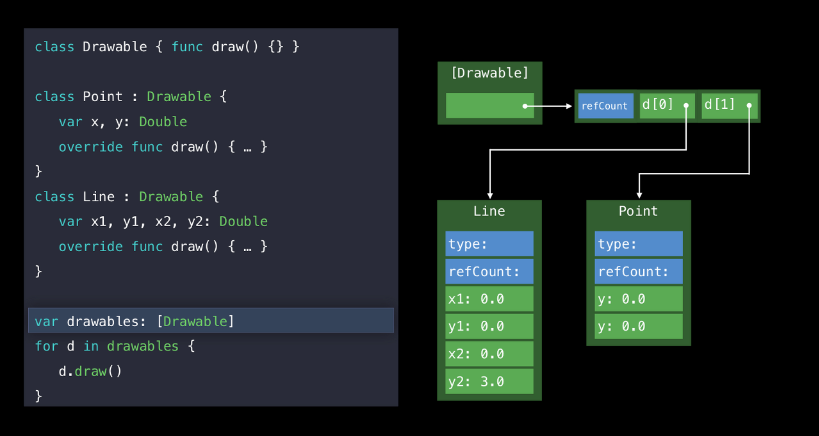
Task: Click the 'd.draw()' code line
Action: pyautogui.click(x=90, y=371)
